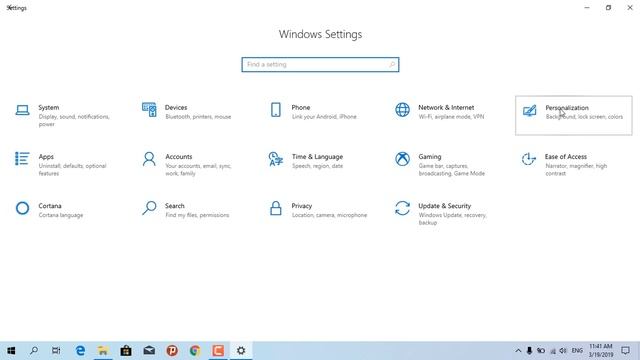640x360 pixels.
Task: Open the Windows Start menu
Action: [x=11, y=351]
